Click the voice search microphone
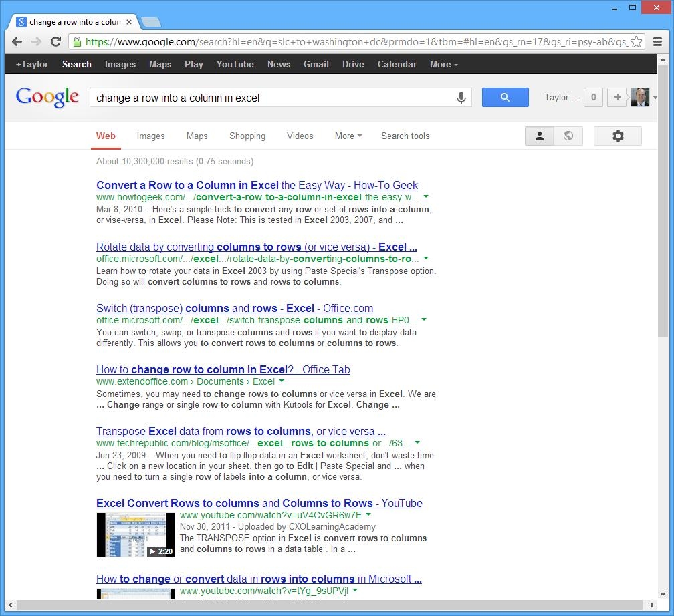This screenshot has height=616, width=674. point(461,98)
